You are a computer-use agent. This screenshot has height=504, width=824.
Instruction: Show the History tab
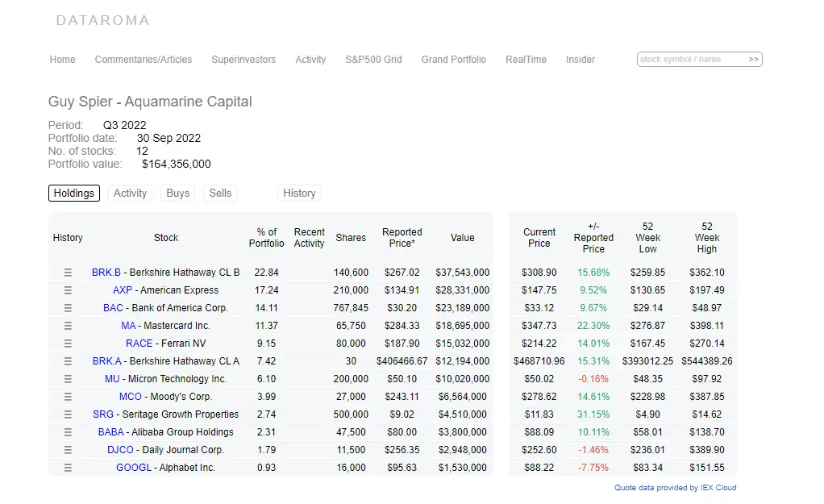[299, 194]
